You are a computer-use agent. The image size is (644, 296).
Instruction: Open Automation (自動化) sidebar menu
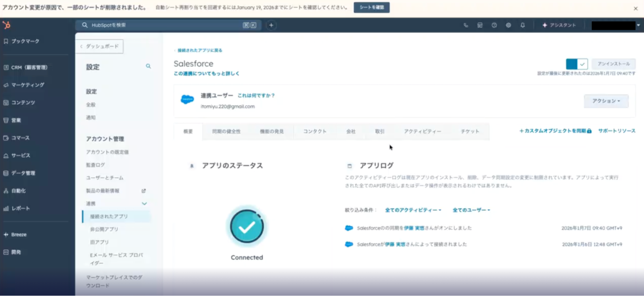coord(14,191)
